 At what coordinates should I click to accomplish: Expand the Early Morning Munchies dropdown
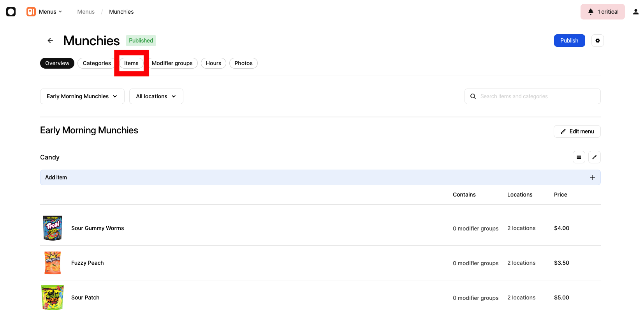(x=82, y=96)
